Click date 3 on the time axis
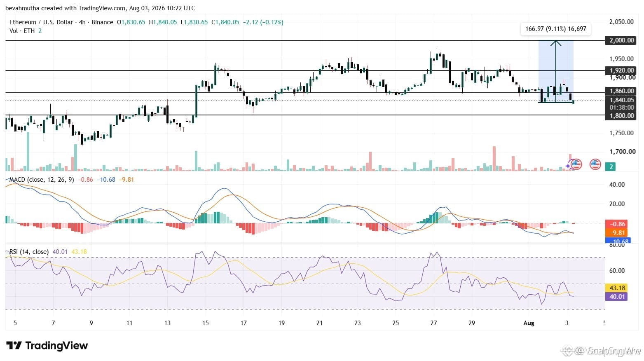 pyautogui.click(x=567, y=323)
